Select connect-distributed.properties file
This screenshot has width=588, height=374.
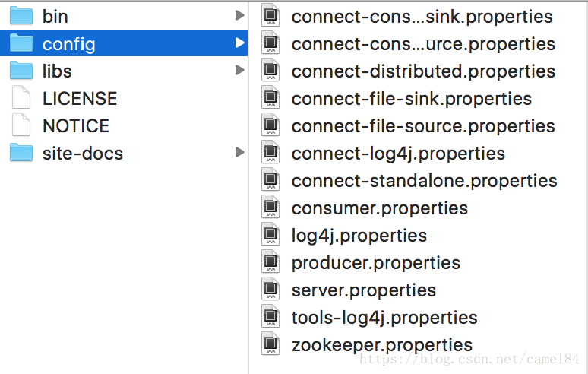click(423, 71)
